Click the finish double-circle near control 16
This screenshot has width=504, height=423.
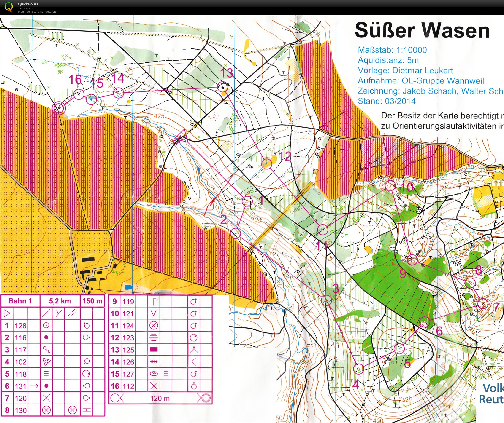(59, 108)
